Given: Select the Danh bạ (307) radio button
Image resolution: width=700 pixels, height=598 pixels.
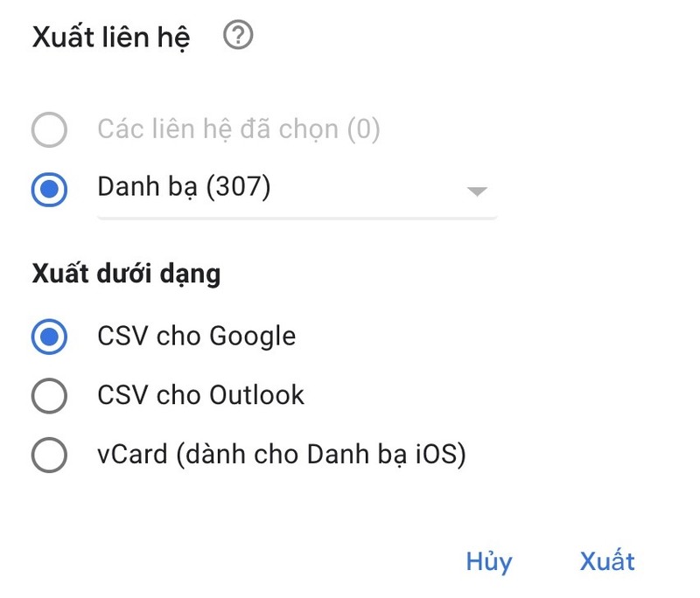Looking at the screenshot, I should tap(49, 189).
